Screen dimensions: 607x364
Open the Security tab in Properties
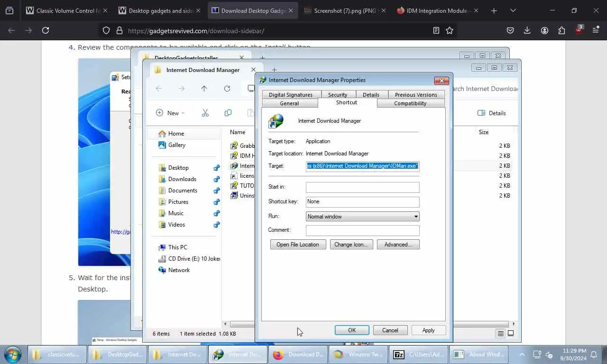(x=338, y=95)
